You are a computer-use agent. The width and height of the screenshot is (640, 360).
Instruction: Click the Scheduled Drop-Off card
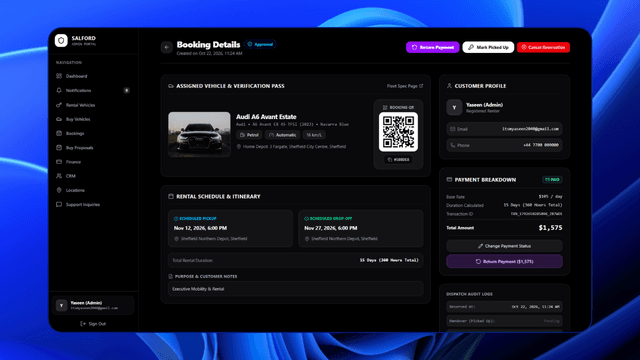tap(361, 229)
